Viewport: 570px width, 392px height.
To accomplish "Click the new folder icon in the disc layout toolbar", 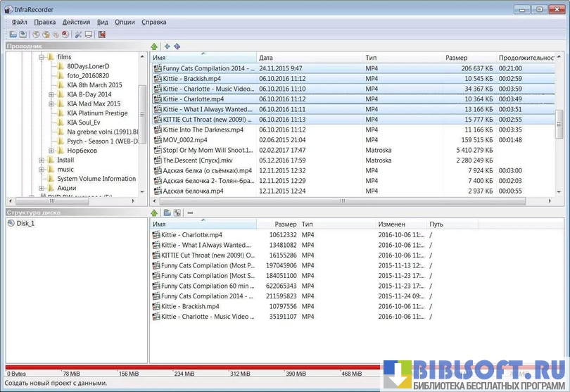I will pos(167,213).
